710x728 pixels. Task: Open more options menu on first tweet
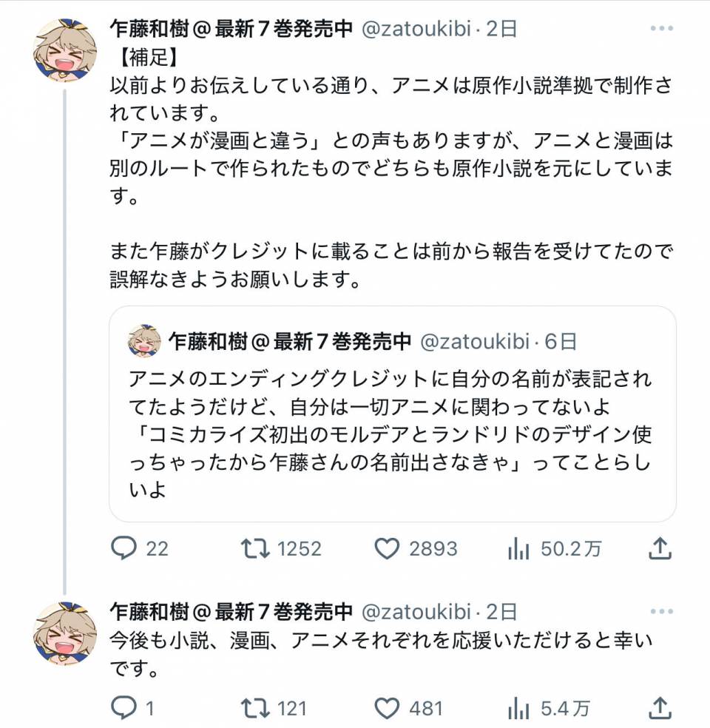click(661, 29)
